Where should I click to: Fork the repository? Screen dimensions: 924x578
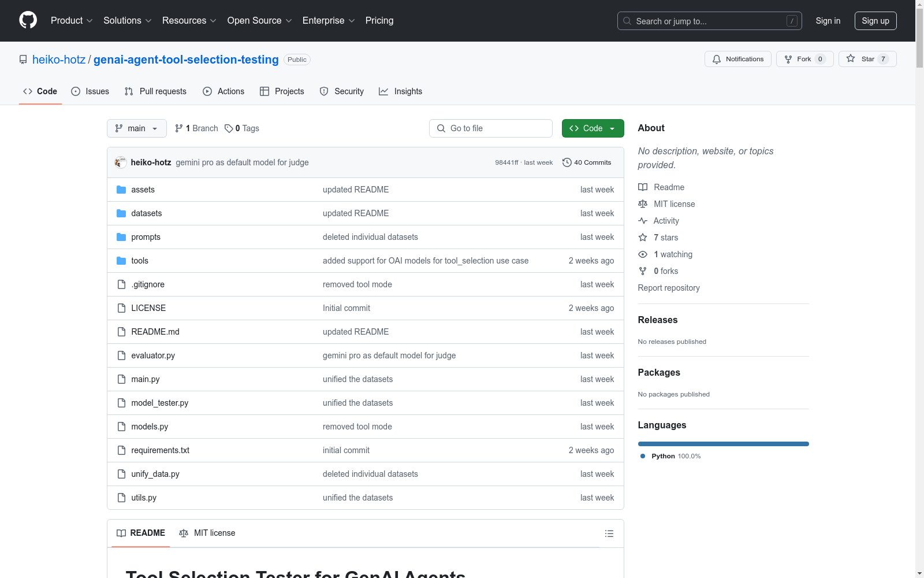[805, 59]
